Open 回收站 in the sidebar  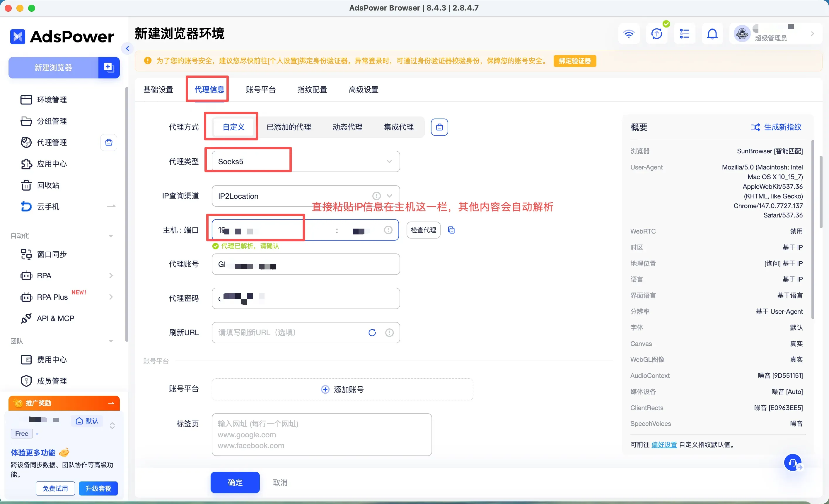click(48, 185)
